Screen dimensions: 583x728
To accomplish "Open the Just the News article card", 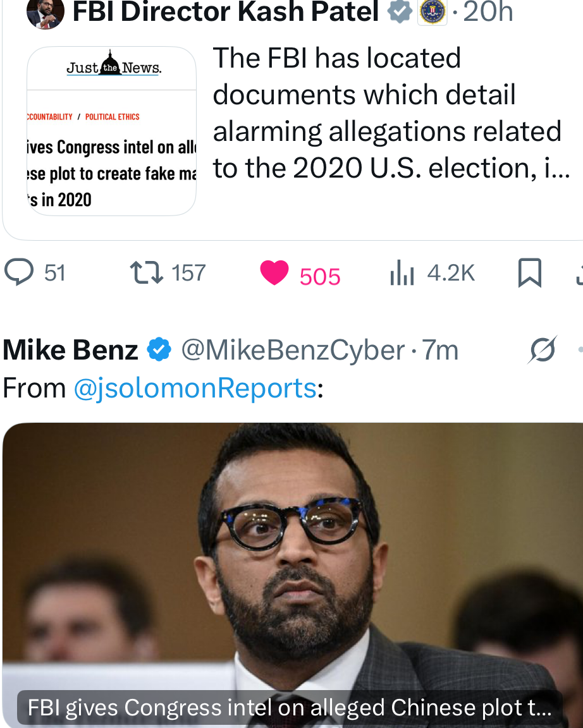I will 111,131.
